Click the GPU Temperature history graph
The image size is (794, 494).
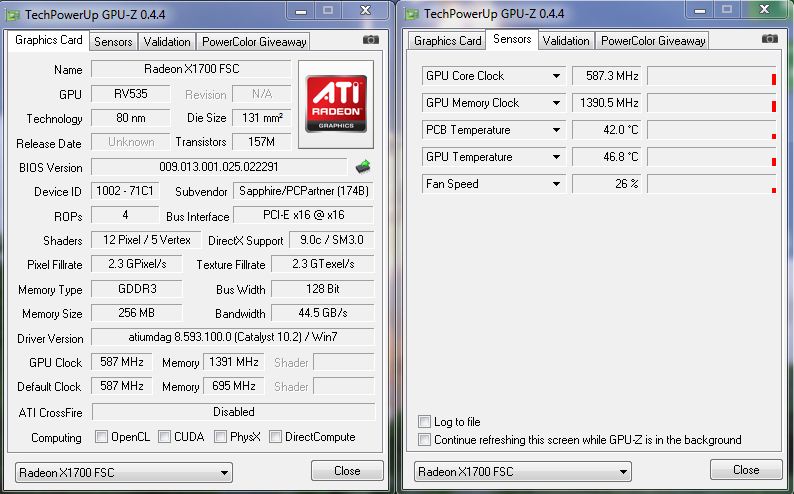711,157
